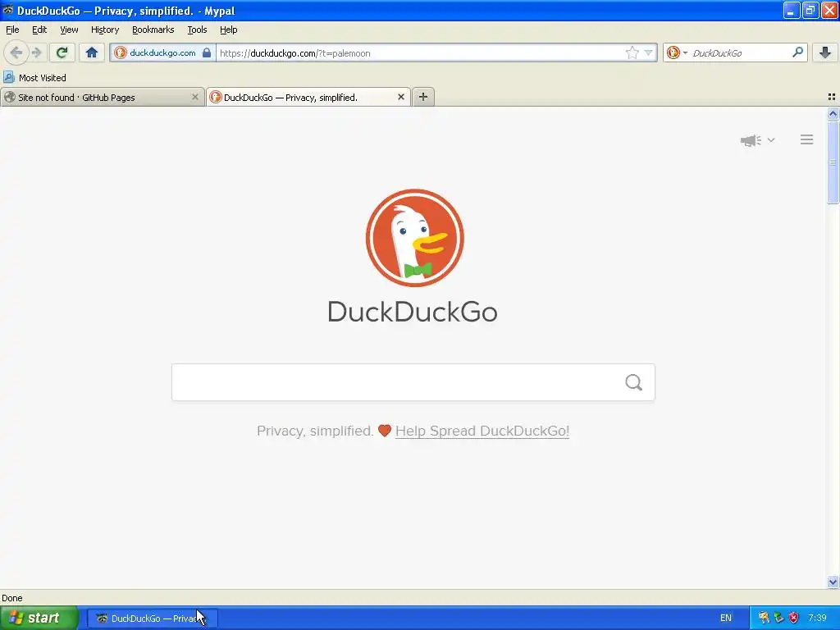Click the vertical scrollbar thumb
Screen dimensions: 840x630
[x=833, y=162]
